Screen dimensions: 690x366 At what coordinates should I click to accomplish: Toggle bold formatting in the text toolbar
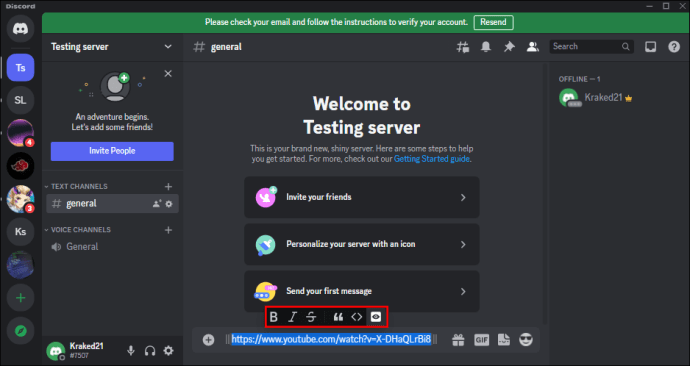pos(274,317)
